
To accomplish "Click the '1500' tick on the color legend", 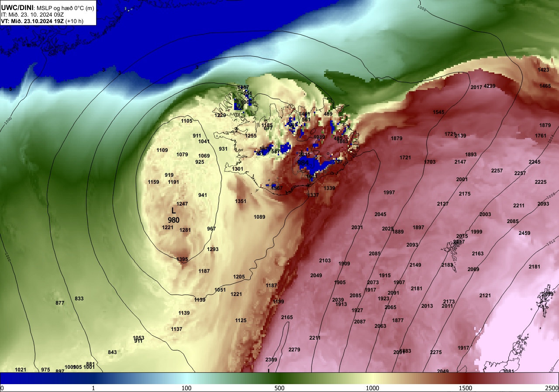I will (x=466, y=388).
